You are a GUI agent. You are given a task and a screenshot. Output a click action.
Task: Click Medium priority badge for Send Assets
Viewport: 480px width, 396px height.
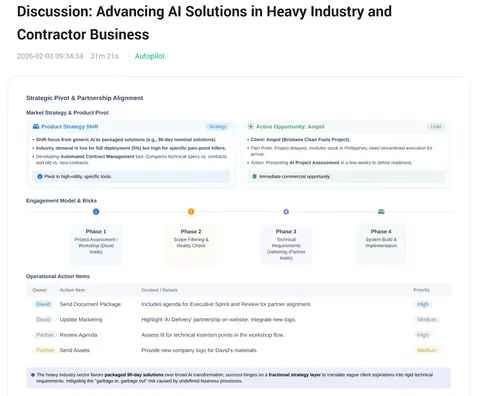(x=427, y=350)
